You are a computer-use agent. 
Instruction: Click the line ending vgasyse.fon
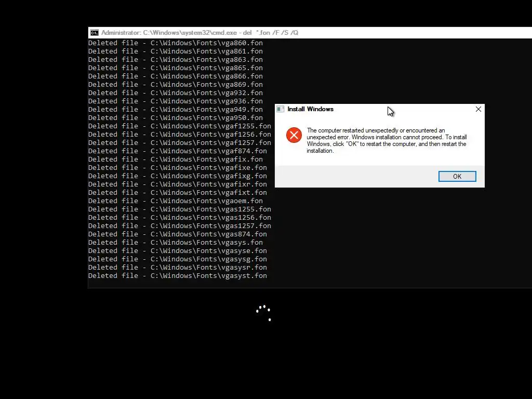point(178,251)
